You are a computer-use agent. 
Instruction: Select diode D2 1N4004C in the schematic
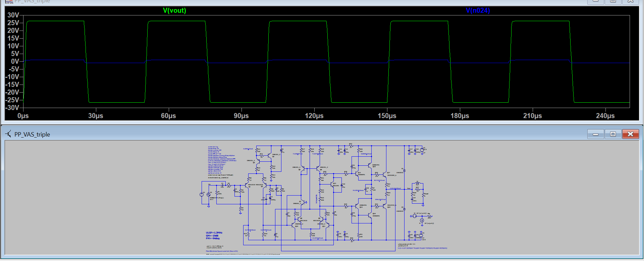(404, 209)
